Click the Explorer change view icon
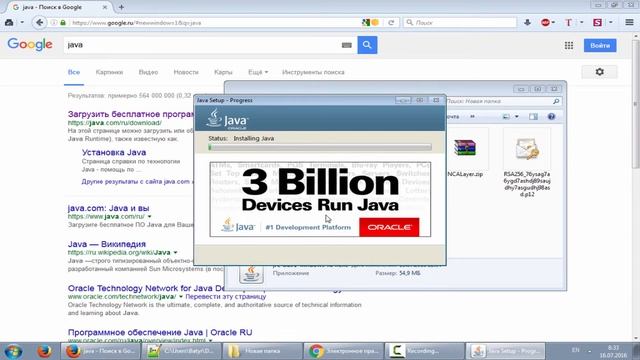 pyautogui.click(x=507, y=116)
